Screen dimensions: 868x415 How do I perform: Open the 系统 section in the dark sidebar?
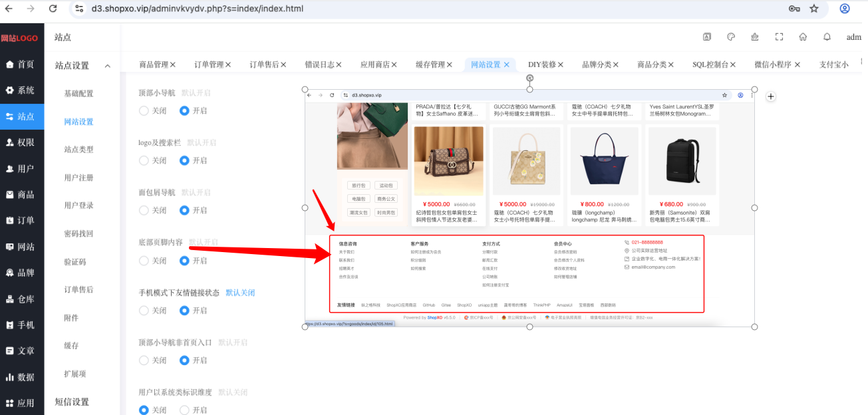pyautogui.click(x=21, y=90)
